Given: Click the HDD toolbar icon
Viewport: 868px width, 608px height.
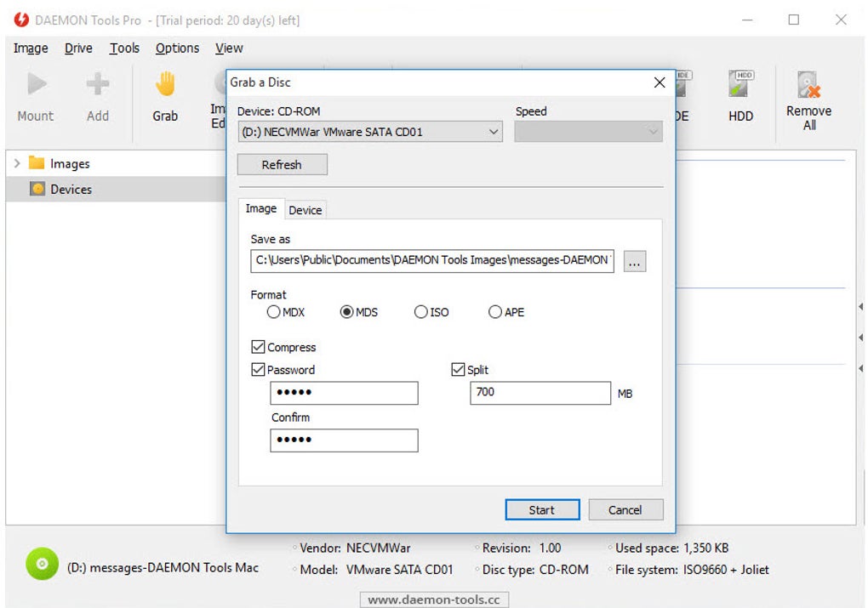Looking at the screenshot, I should click(x=740, y=85).
